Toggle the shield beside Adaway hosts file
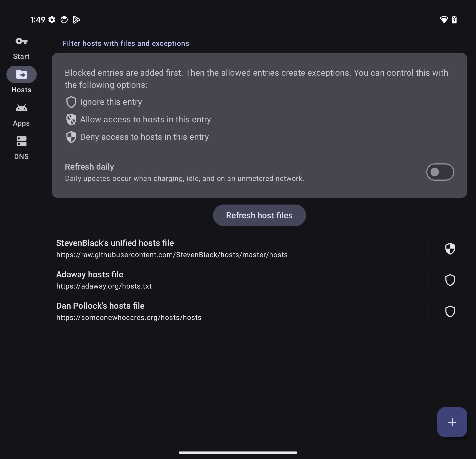This screenshot has height=459, width=476. pos(450,280)
